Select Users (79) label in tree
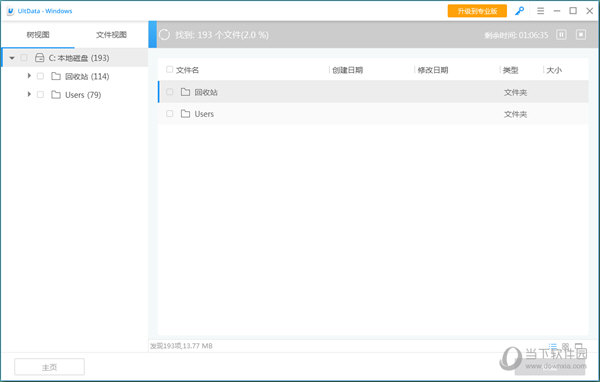 (x=83, y=95)
